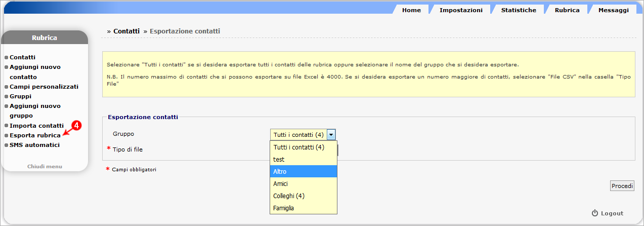This screenshot has height=226, width=644.
Task: Click the bullet icon beside SMS automatici
Action: coord(6,145)
